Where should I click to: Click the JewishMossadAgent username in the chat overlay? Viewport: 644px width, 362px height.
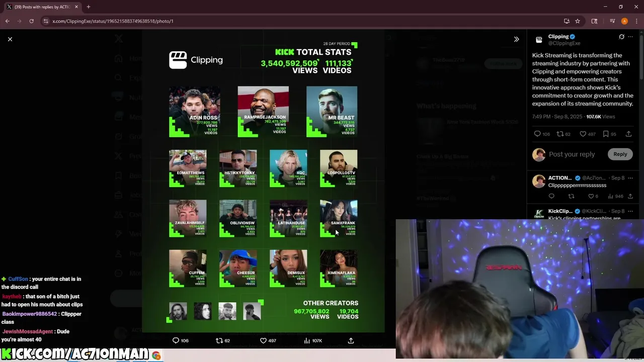28,332
